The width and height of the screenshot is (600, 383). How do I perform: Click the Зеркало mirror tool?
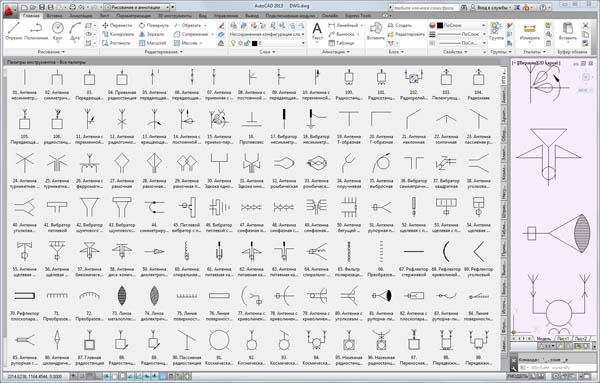coord(152,34)
